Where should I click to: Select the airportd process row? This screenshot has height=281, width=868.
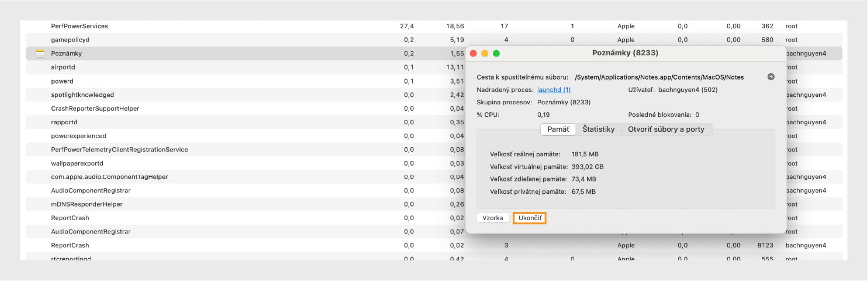(63, 67)
